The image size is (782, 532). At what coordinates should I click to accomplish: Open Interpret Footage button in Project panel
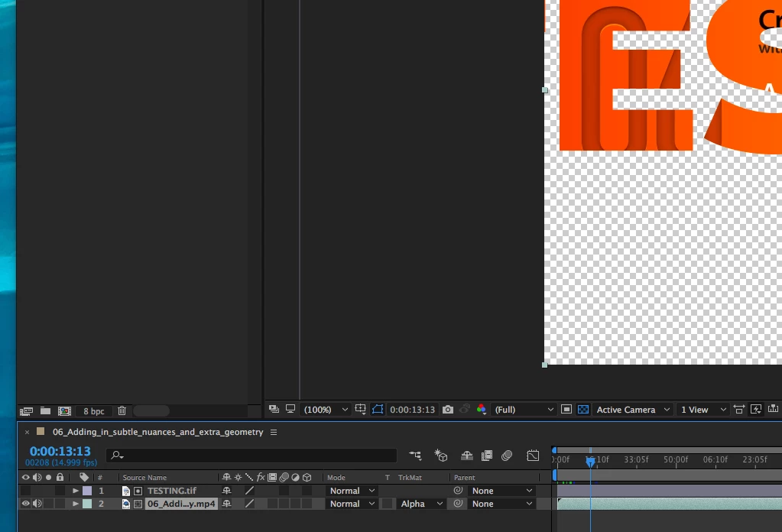[x=26, y=410]
